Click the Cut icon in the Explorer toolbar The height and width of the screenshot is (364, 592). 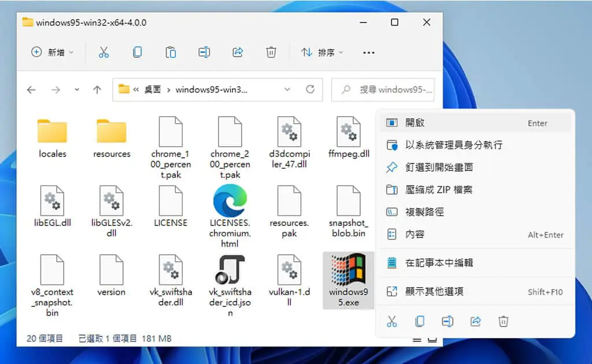pyautogui.click(x=103, y=52)
